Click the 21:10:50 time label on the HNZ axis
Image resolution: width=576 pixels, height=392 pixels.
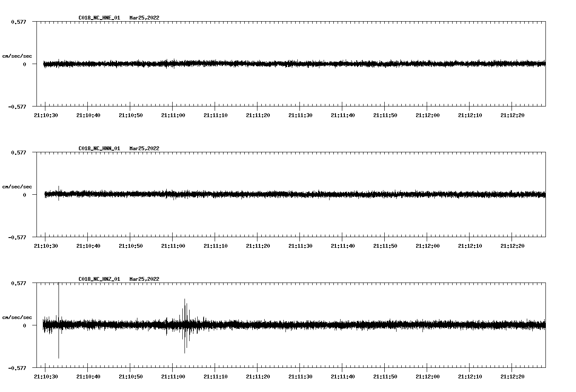[131, 377]
